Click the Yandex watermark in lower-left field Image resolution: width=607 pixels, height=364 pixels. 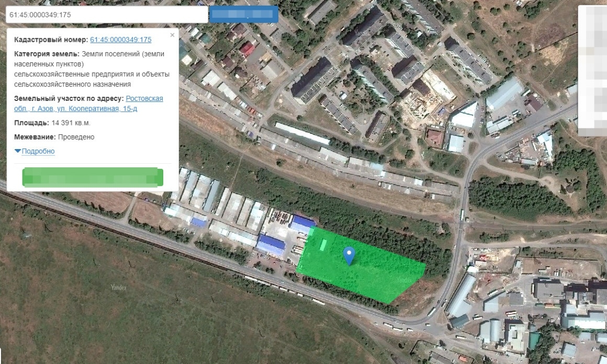pyautogui.click(x=119, y=287)
